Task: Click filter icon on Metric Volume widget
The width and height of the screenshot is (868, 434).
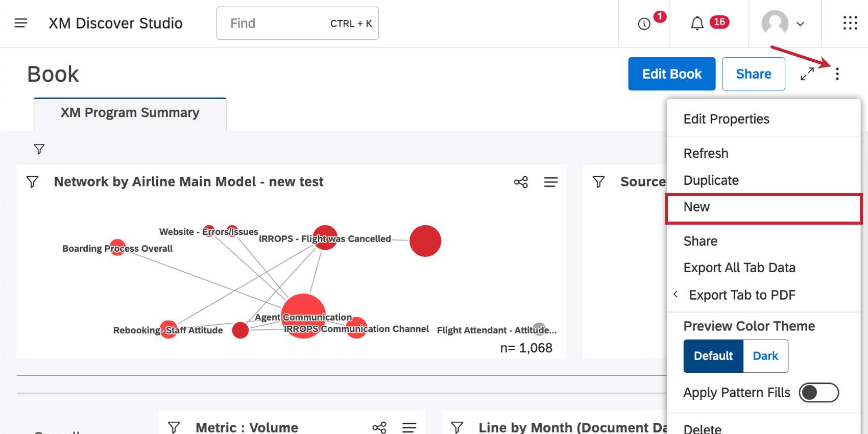Action: click(x=174, y=427)
